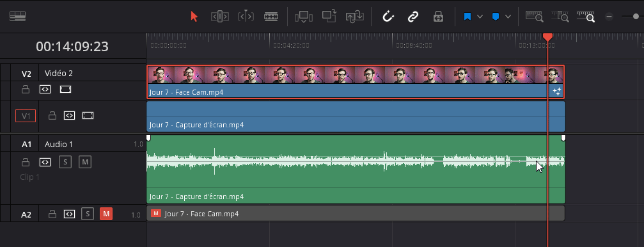Click the Full Extent Zoom icon
644x247 pixels.
pos(535,17)
